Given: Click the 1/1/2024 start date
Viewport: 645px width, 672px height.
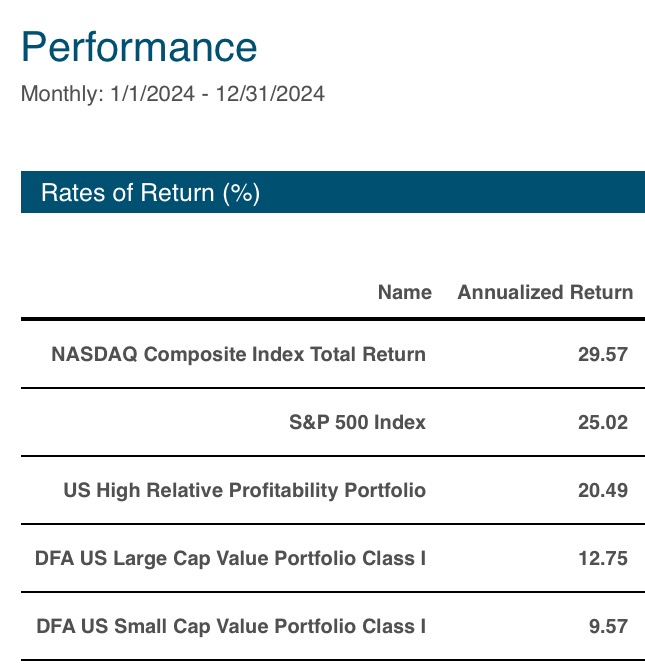Looking at the screenshot, I should (153, 94).
